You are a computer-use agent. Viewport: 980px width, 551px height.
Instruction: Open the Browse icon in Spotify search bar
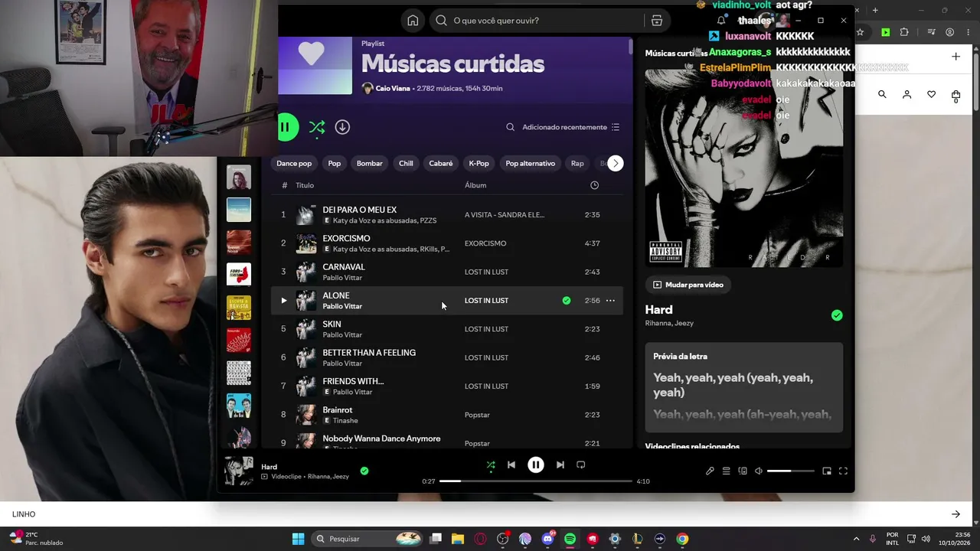(657, 21)
